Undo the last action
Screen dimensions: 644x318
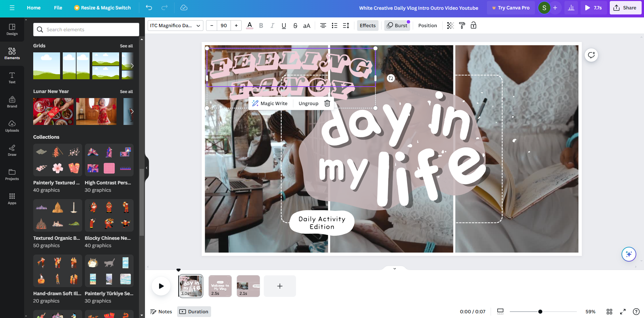[x=149, y=8]
